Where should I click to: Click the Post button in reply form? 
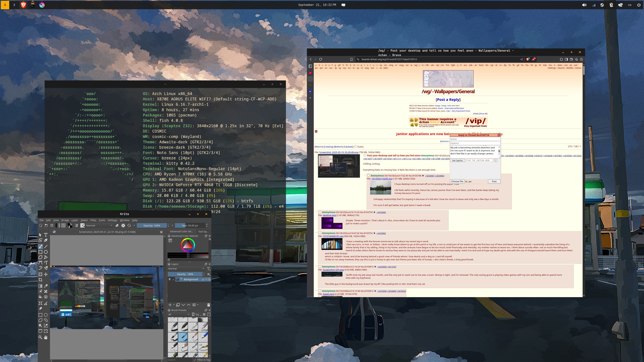click(x=494, y=181)
